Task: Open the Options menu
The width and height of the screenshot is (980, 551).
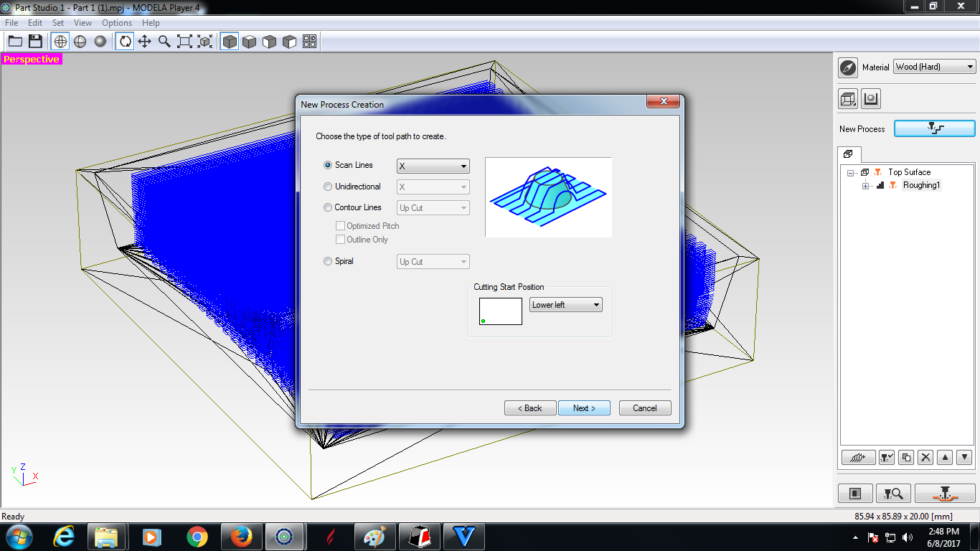Action: [117, 23]
